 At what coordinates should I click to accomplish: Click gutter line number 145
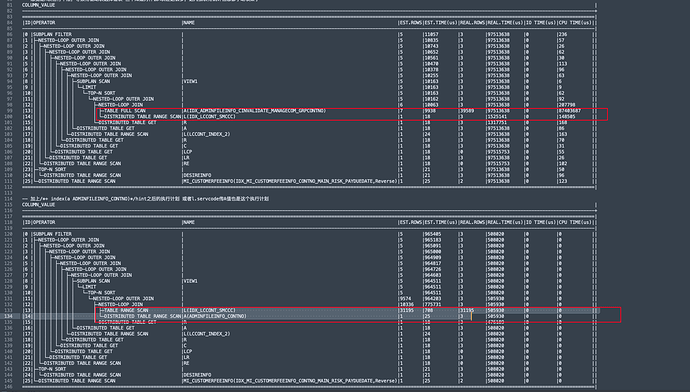tap(9, 381)
